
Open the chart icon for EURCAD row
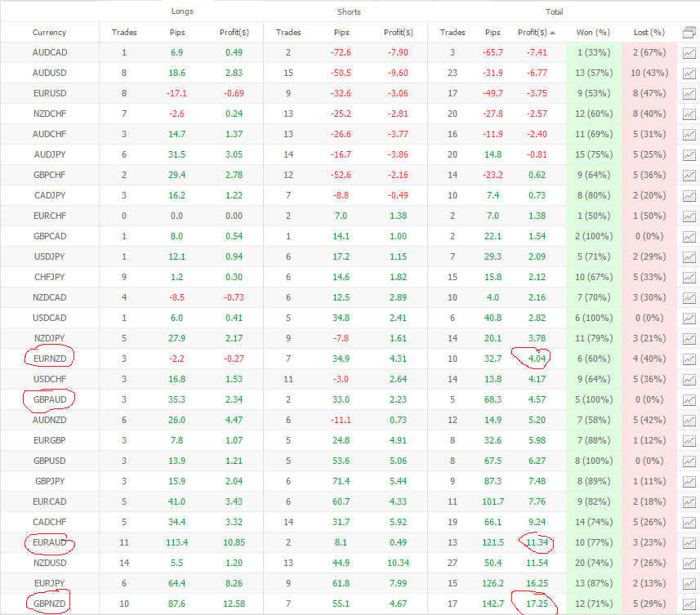[689, 502]
